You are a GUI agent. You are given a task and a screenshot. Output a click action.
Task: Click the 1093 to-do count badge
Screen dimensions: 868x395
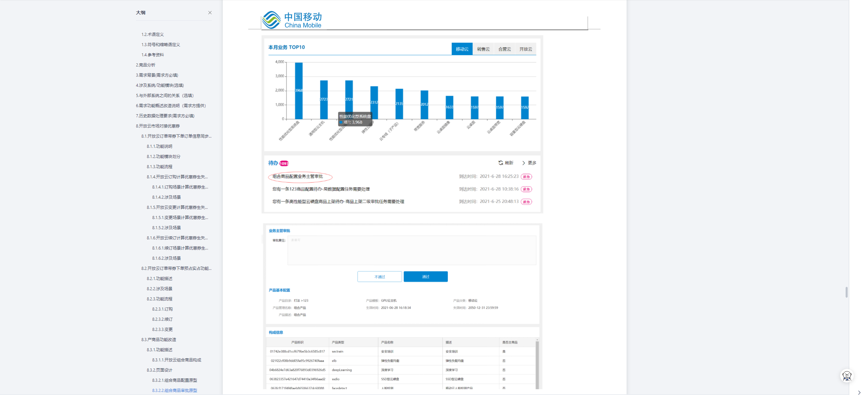284,163
